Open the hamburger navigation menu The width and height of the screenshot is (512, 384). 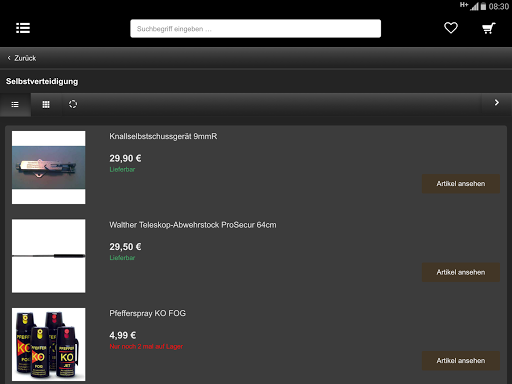23,28
